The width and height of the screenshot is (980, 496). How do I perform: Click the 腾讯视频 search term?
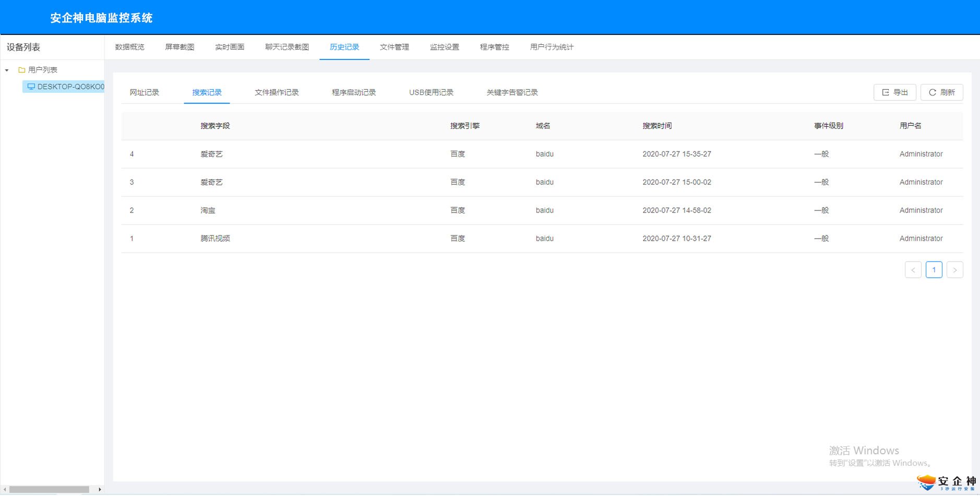(x=216, y=239)
